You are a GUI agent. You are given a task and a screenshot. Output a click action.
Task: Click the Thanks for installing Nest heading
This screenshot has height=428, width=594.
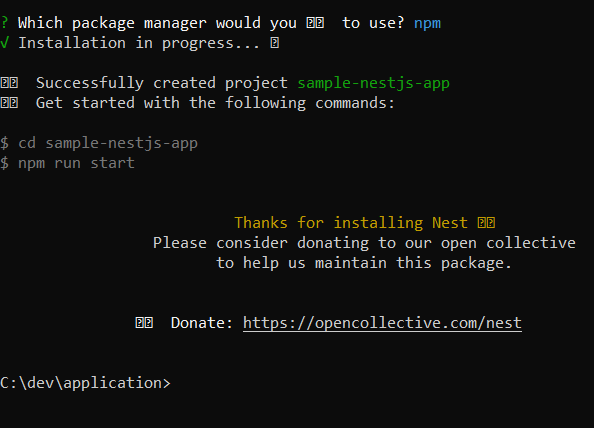point(351,223)
